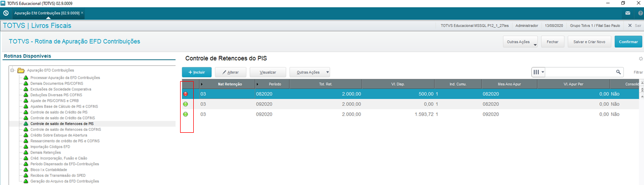Click the Sair link

pyautogui.click(x=638, y=25)
